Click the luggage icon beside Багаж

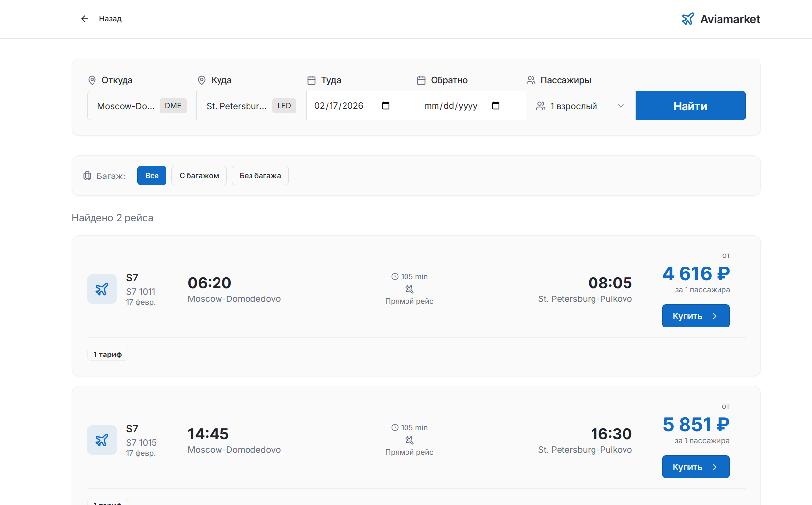(87, 176)
